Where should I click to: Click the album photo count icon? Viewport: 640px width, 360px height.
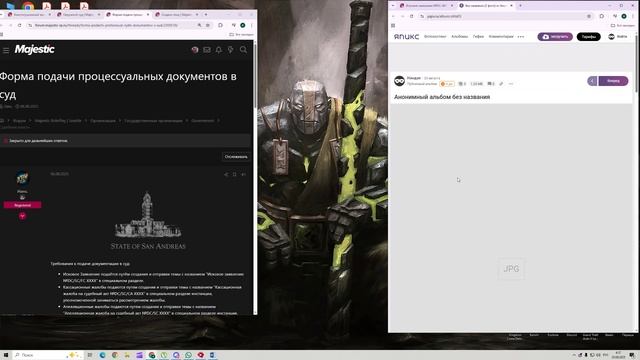[x=462, y=84]
